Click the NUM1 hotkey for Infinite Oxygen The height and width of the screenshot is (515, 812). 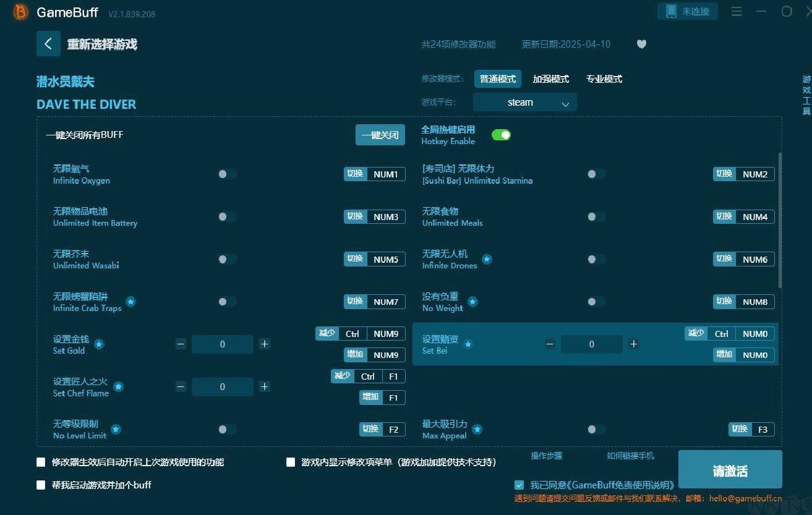pos(386,174)
